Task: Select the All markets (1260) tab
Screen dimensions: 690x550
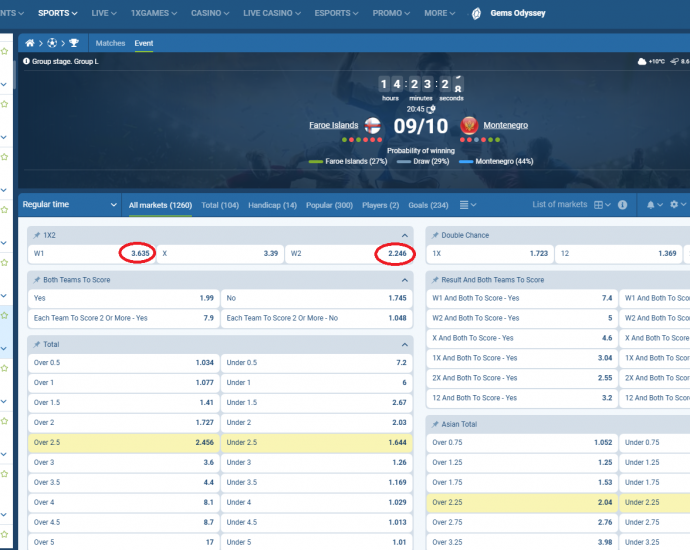Action: pyautogui.click(x=160, y=205)
